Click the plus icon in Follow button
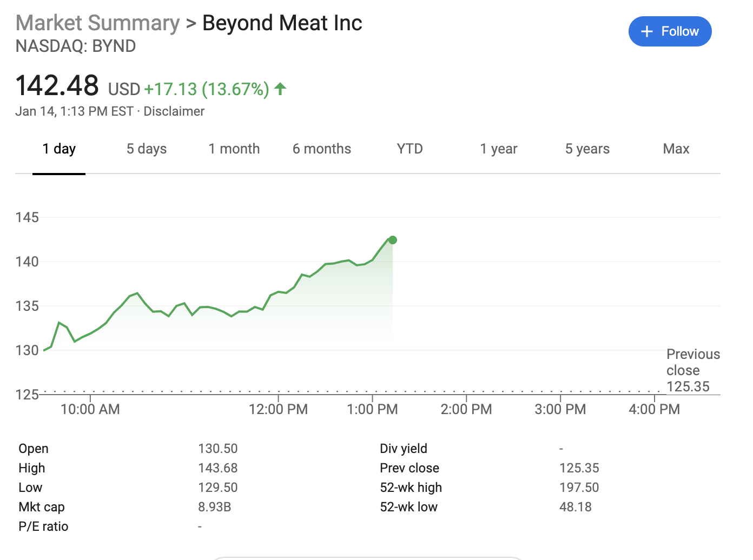 click(647, 32)
